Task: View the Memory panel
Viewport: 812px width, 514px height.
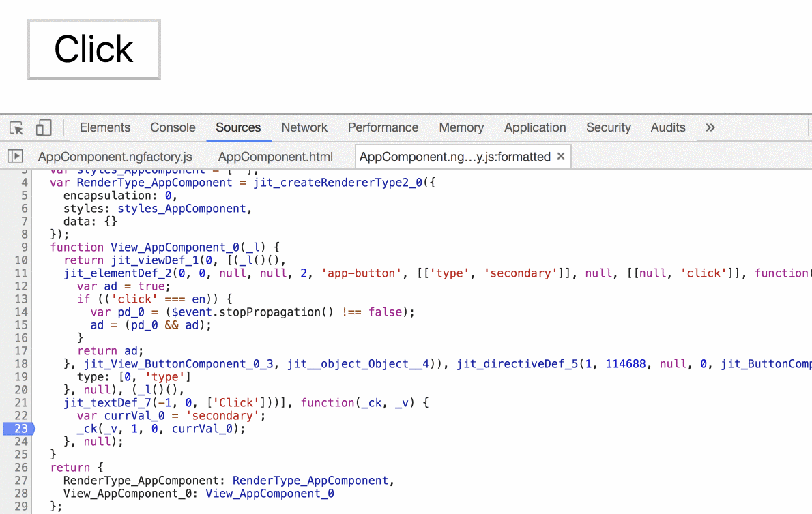Action: (x=461, y=127)
